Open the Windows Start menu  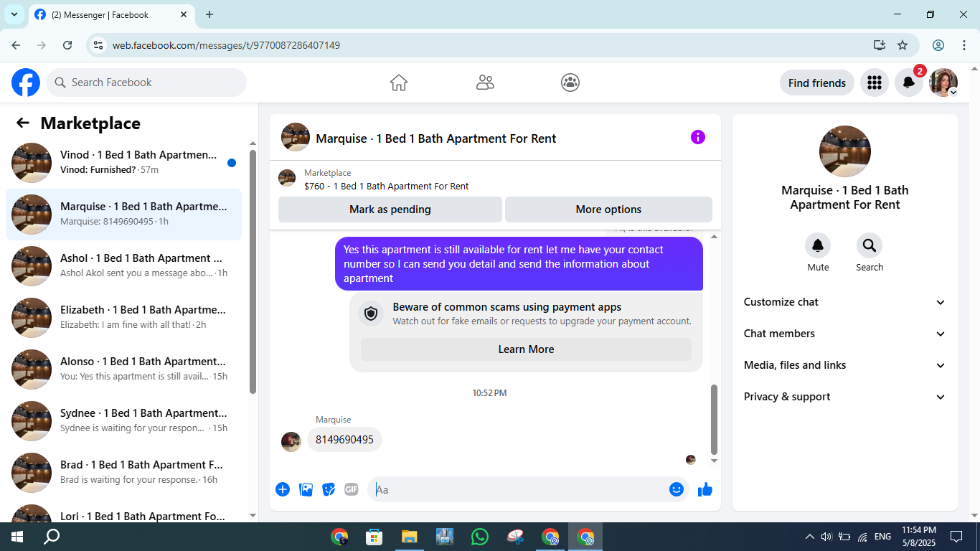point(17,537)
